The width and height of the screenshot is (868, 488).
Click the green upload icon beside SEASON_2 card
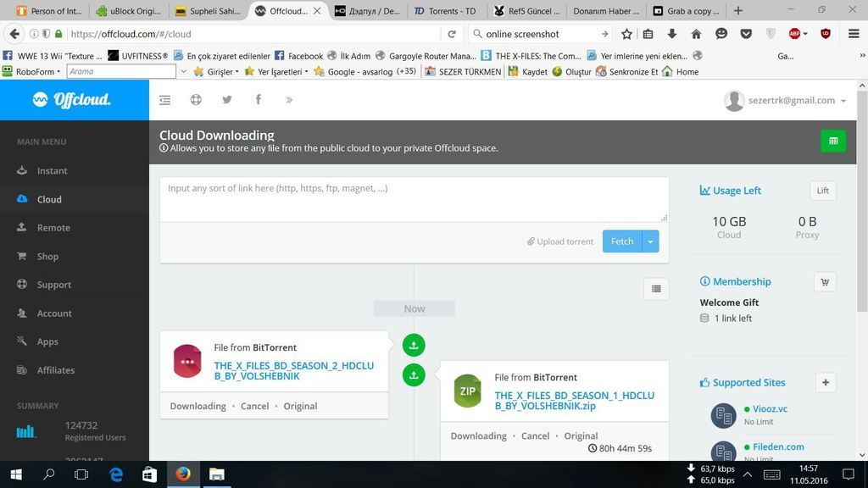coord(414,346)
